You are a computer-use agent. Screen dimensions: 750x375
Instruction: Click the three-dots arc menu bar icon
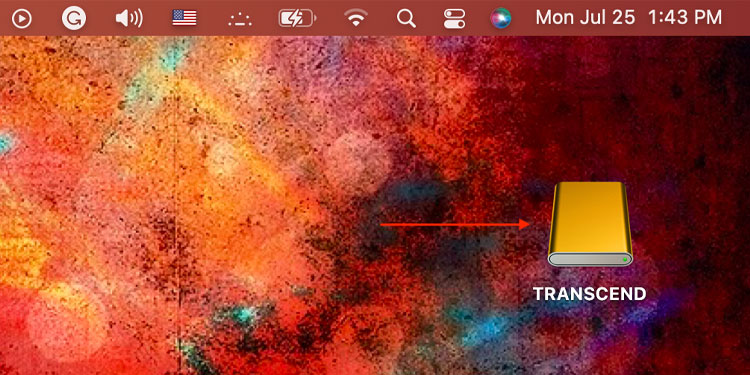coord(240,20)
